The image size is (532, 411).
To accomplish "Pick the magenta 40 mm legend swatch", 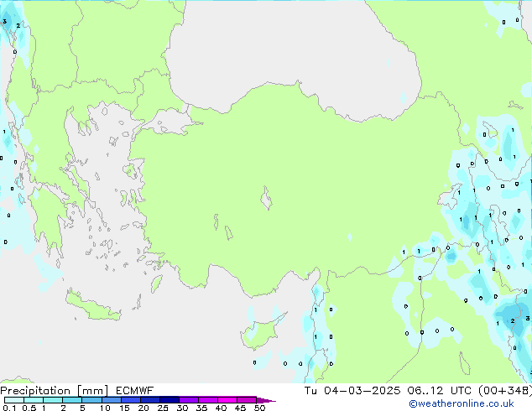I will (x=227, y=400).
